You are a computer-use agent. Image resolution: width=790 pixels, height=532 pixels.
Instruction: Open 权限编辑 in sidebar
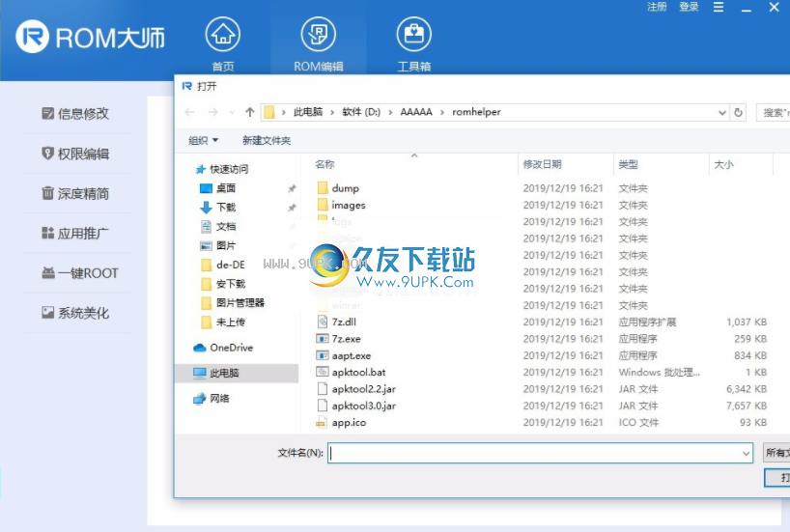(x=75, y=154)
